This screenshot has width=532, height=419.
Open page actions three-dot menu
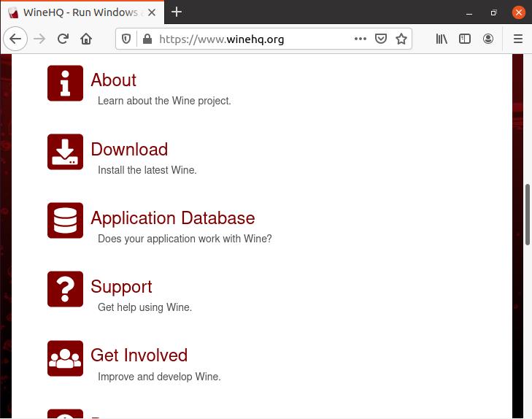tap(361, 39)
